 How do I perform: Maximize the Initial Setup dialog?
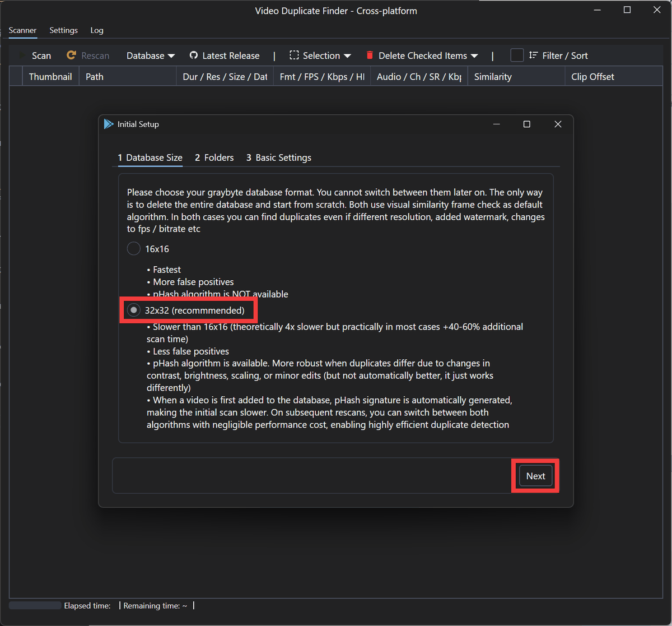coord(526,124)
